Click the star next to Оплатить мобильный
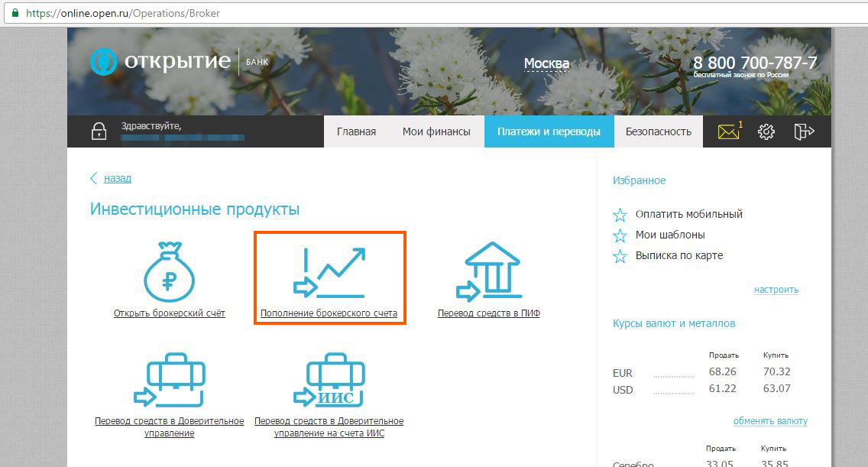The height and width of the screenshot is (467, 868). [620, 215]
